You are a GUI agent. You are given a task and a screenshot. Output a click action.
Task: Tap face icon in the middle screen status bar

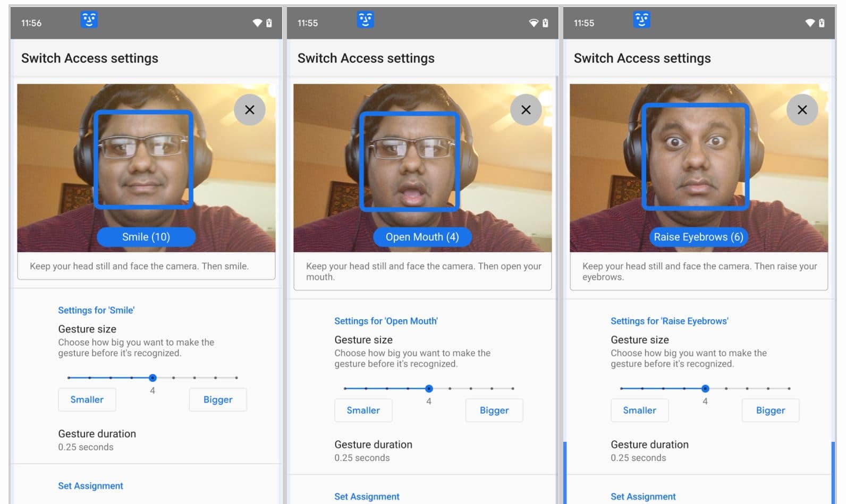[365, 20]
